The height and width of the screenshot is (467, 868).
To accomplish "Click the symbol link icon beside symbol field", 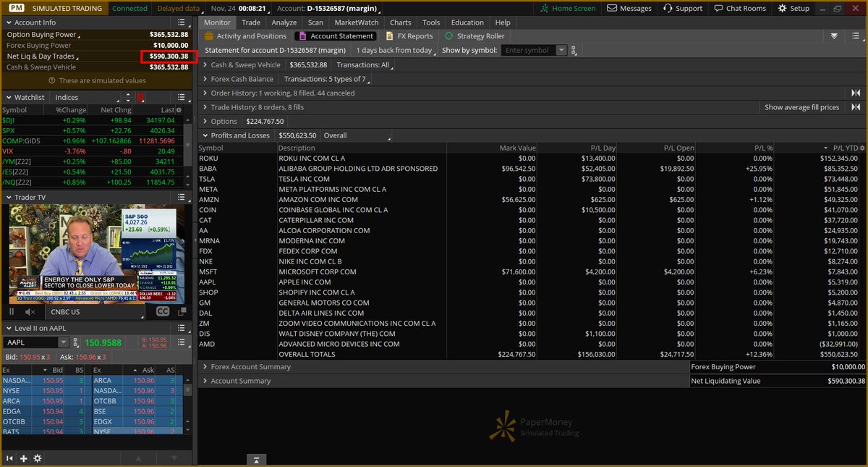I will [574, 50].
